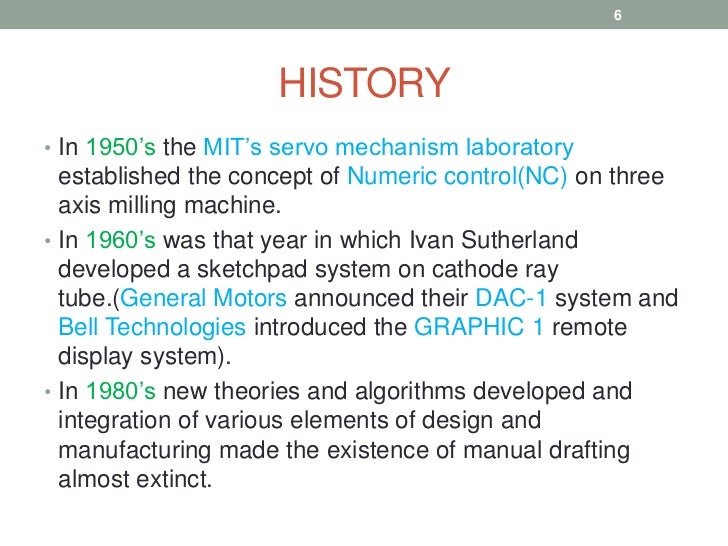Click the name "Ivan Sutherland"

494,240
